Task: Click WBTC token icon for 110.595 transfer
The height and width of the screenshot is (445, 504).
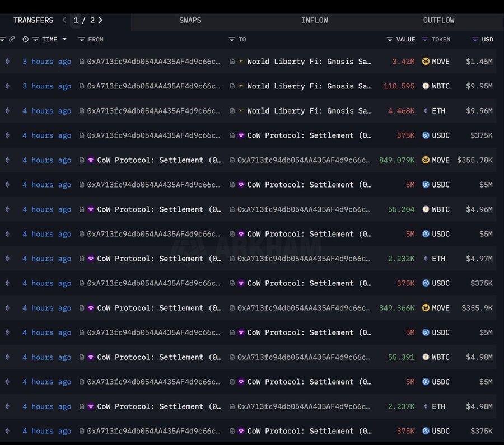Action: [426, 86]
